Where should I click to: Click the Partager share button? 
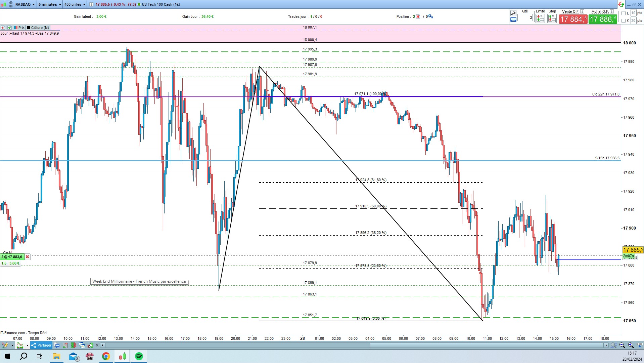(41, 345)
